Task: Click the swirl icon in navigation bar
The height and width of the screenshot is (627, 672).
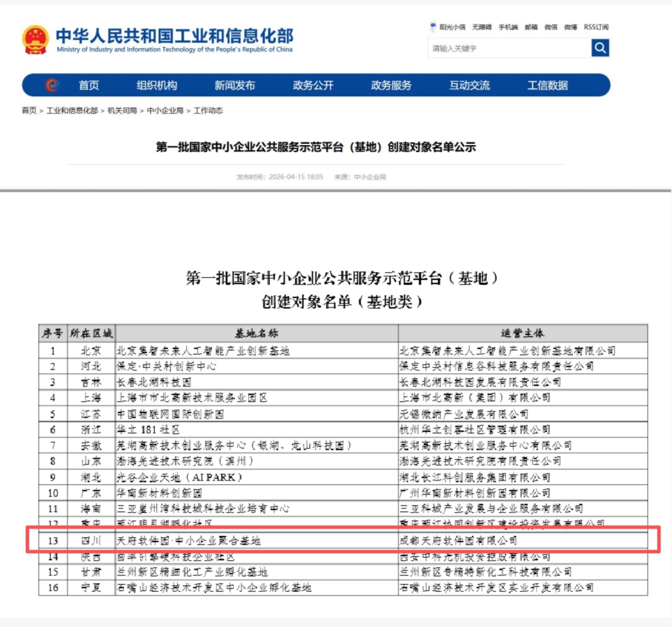Action: (x=52, y=85)
